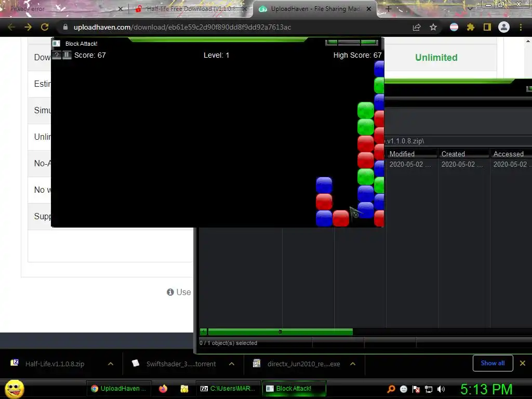Go back in the Chrome browser
The image size is (532, 399).
click(11, 27)
